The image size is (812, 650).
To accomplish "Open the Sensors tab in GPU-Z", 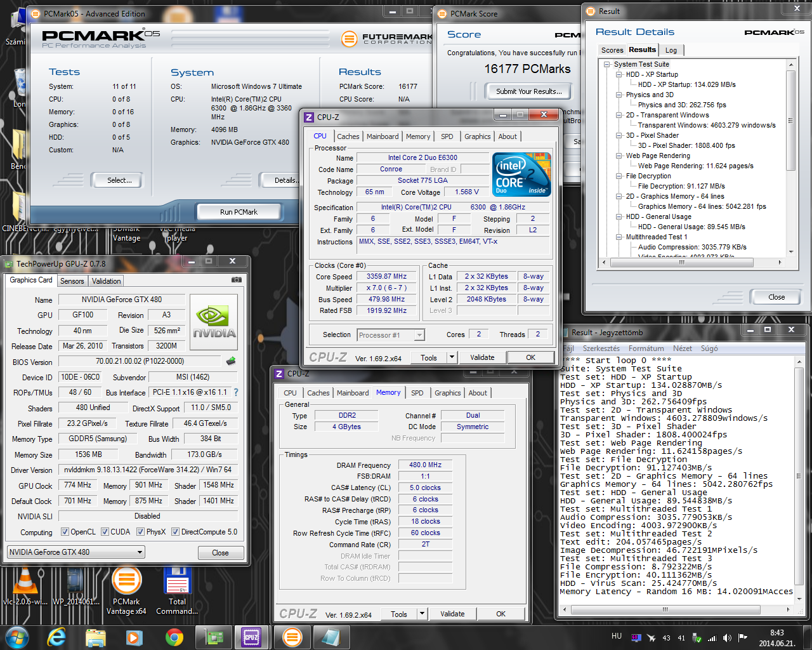I will [x=72, y=281].
